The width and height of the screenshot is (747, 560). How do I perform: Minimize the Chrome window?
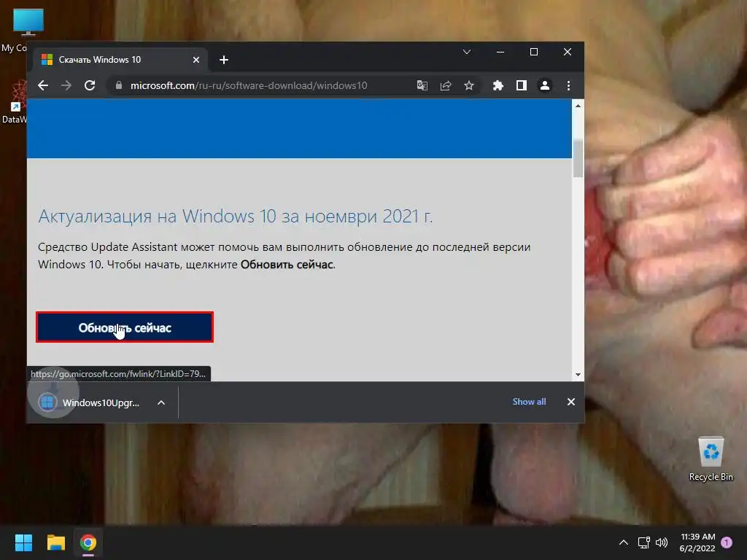pos(500,52)
